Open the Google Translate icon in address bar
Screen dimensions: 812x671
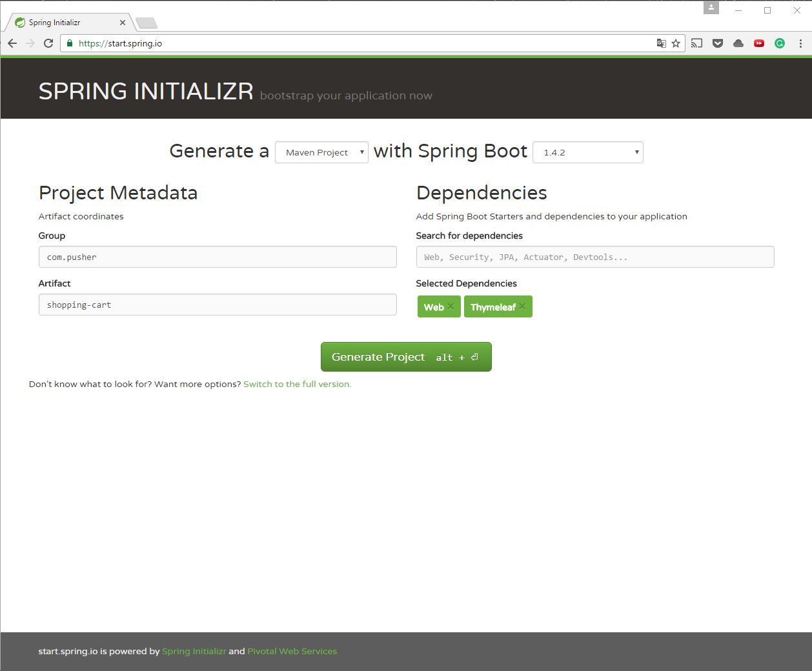click(661, 43)
